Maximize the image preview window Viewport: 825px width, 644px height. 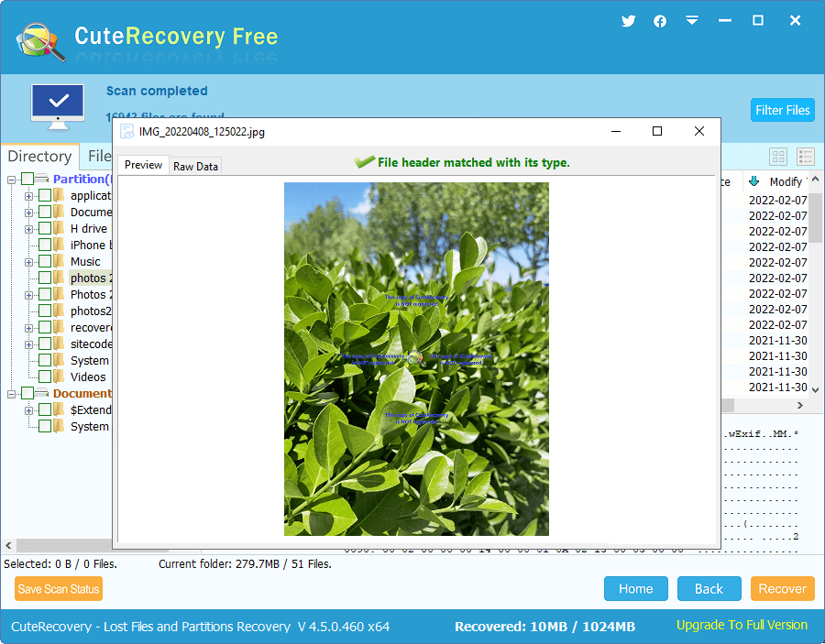click(x=657, y=131)
